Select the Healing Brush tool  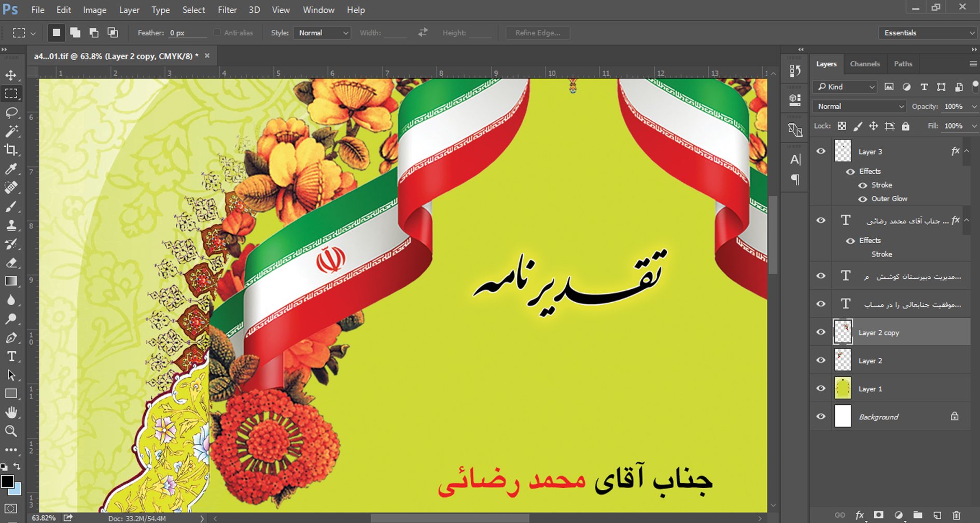coord(11,187)
